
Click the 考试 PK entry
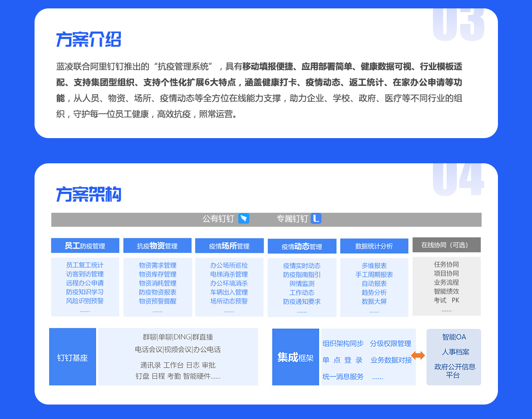tap(447, 300)
